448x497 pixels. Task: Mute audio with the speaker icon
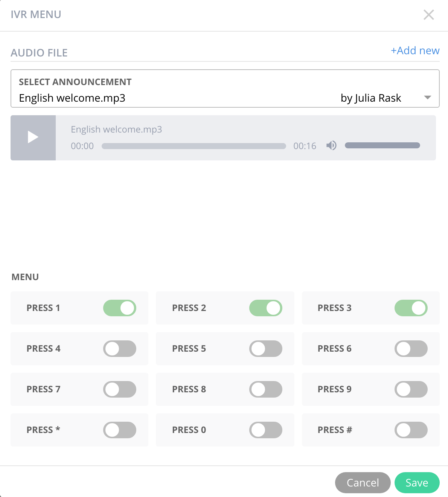(331, 145)
